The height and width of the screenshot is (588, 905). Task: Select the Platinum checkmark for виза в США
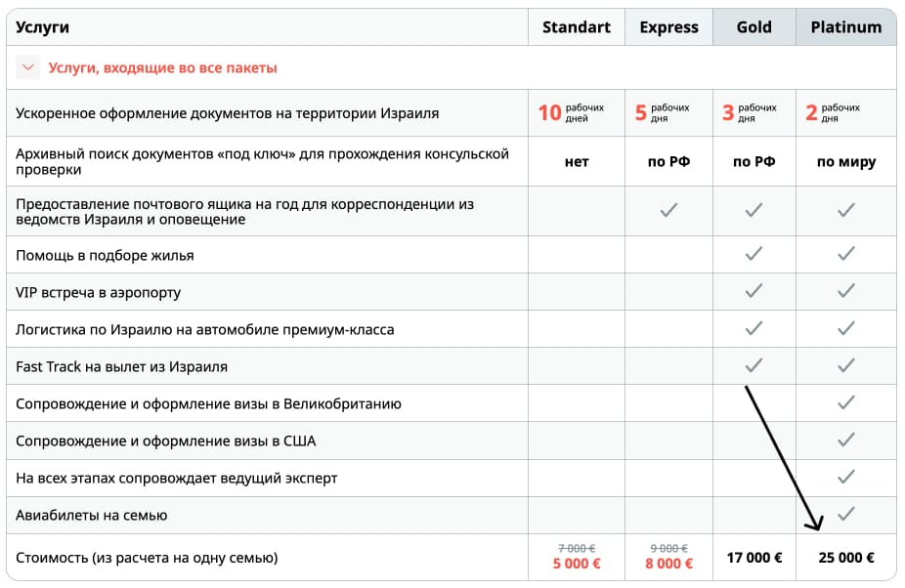tap(845, 441)
